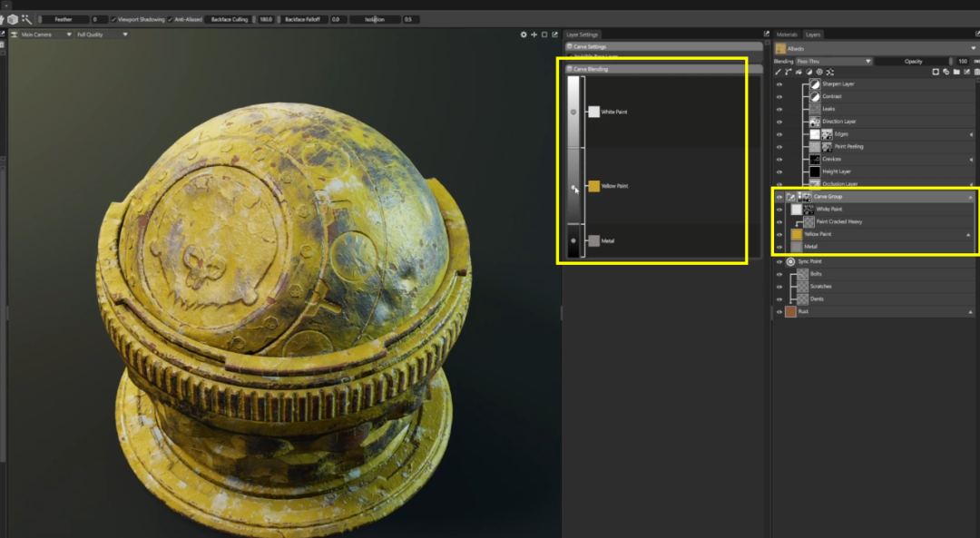Click the Feather slider
This screenshot has width=980, height=538.
(x=64, y=19)
